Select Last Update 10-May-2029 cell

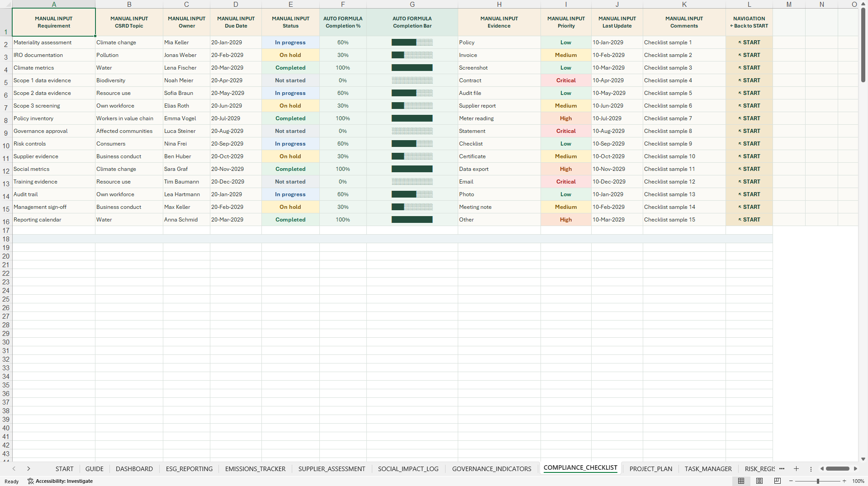[x=617, y=93]
